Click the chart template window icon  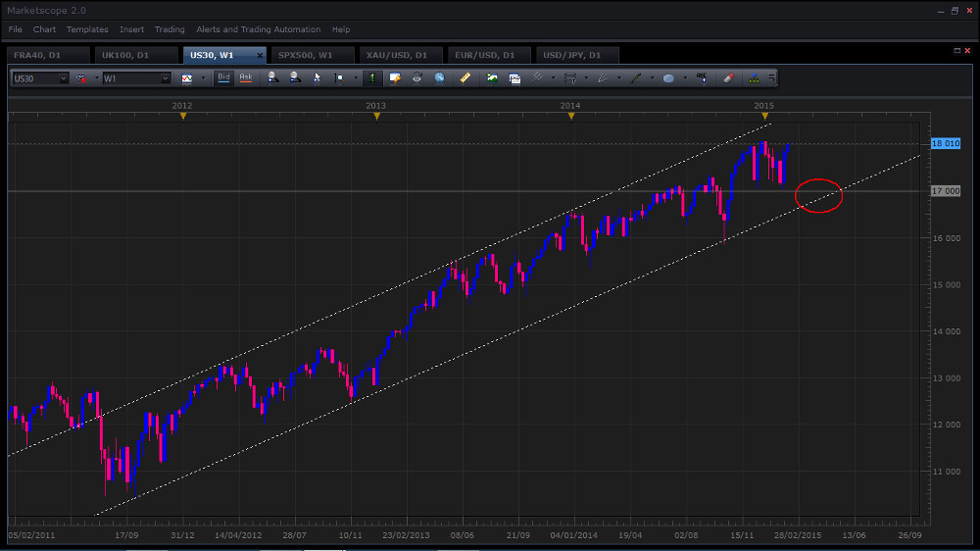click(514, 78)
